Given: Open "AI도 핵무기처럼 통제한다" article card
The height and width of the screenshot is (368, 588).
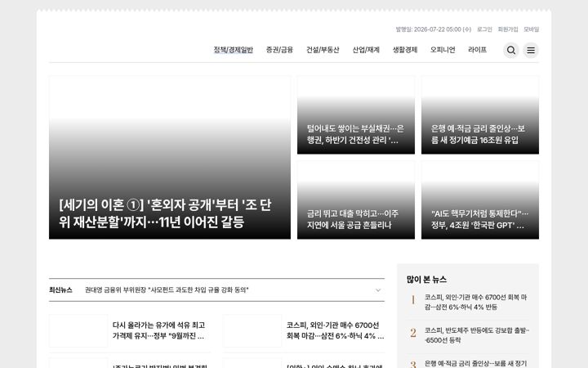Looking at the screenshot, I should tap(480, 200).
